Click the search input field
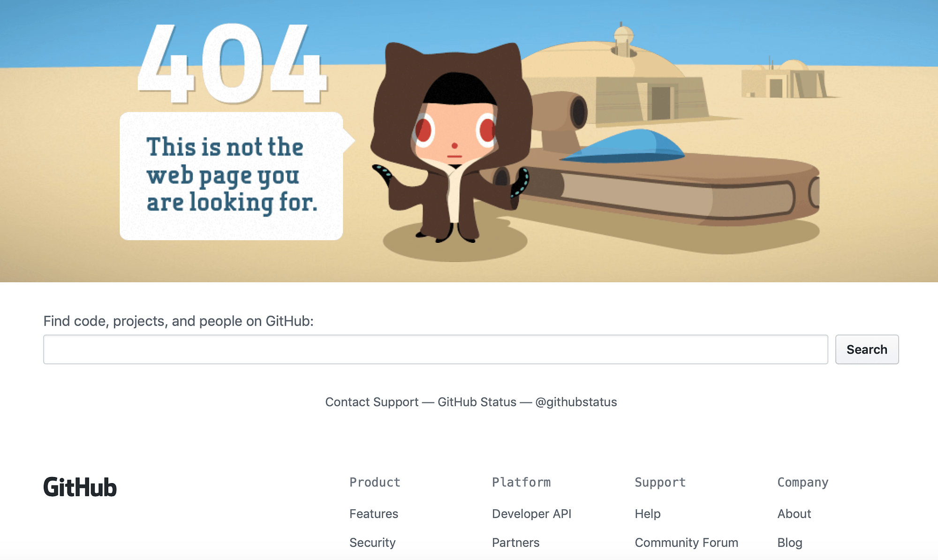This screenshot has height=560, width=938. (x=435, y=348)
